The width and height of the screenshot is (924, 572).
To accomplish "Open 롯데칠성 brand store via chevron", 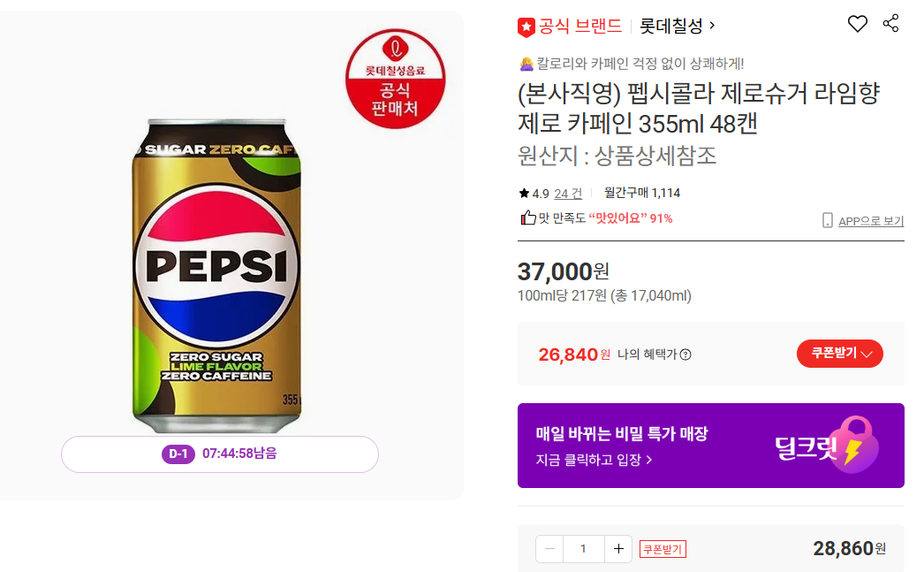I will [x=712, y=26].
